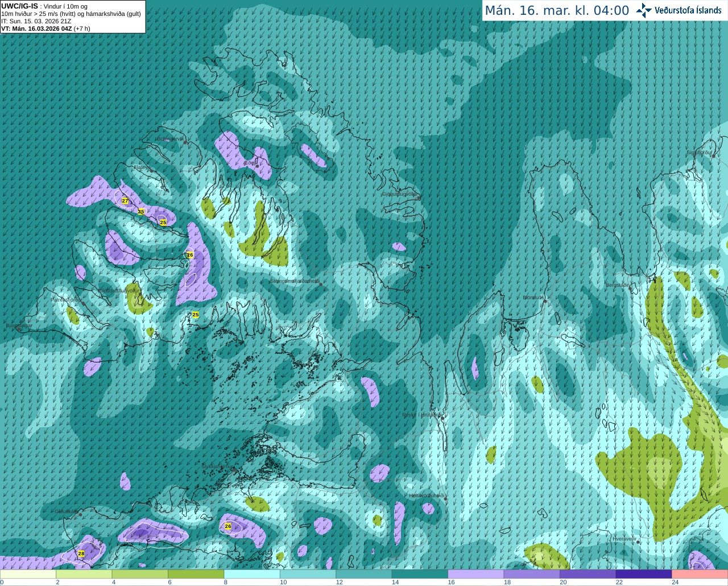The width and height of the screenshot is (728, 586).
Task: Select the Patreksfjörður station label
Action: (x=67, y=299)
